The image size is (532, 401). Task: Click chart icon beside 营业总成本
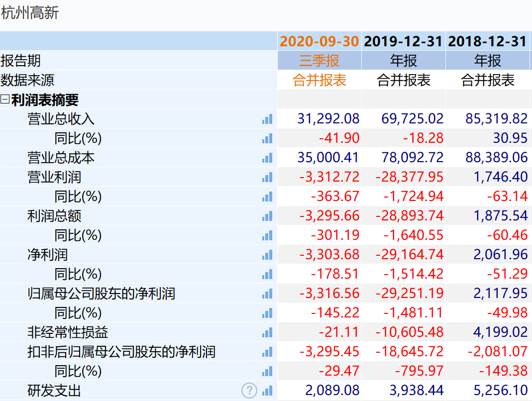coord(267,158)
